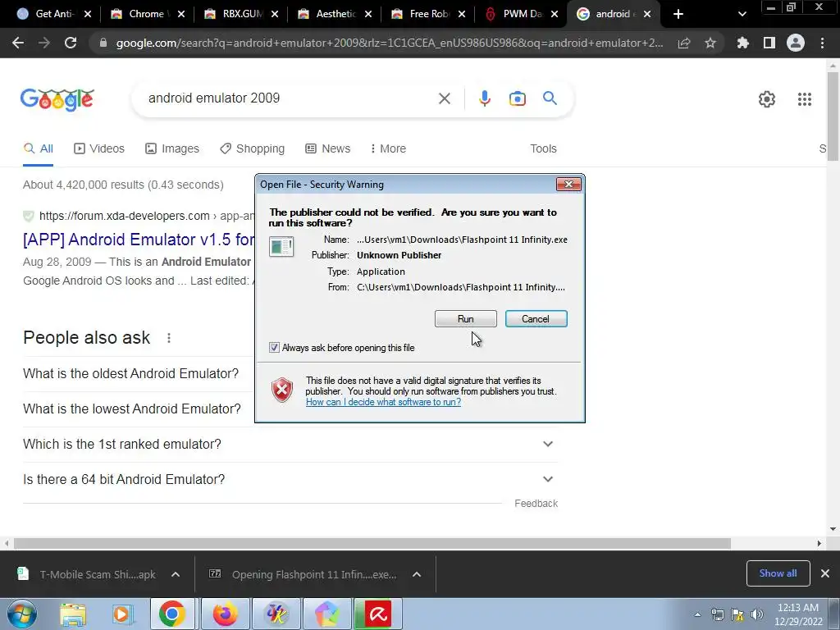The width and height of the screenshot is (840, 630).
Task: Click the Chrome forward arrow
Action: tap(44, 43)
